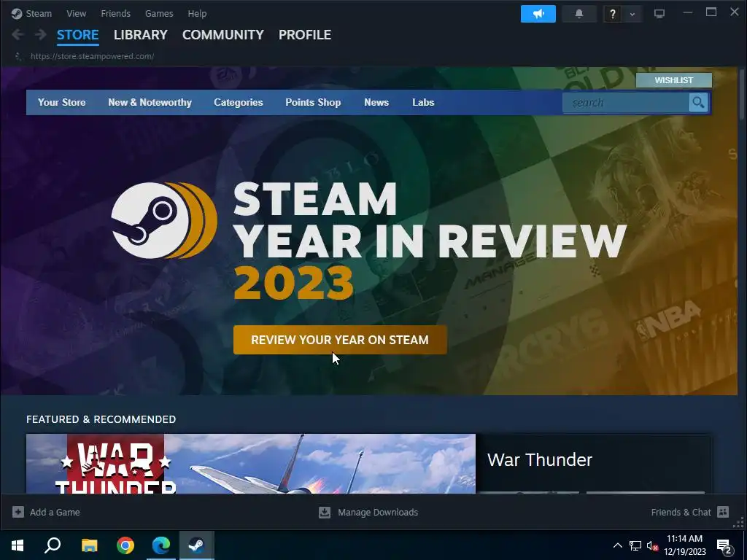Open Friends & Chat label
Image resolution: width=747 pixels, height=560 pixels.
point(681,512)
